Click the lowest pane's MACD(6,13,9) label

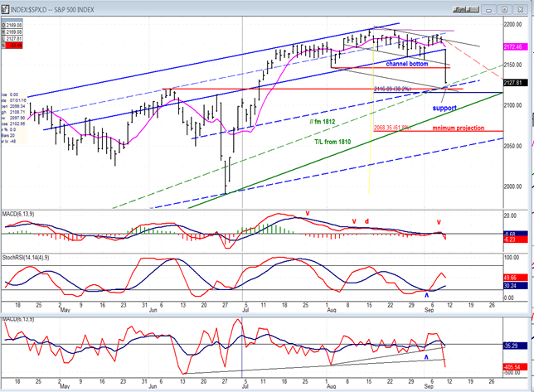pos(18,320)
